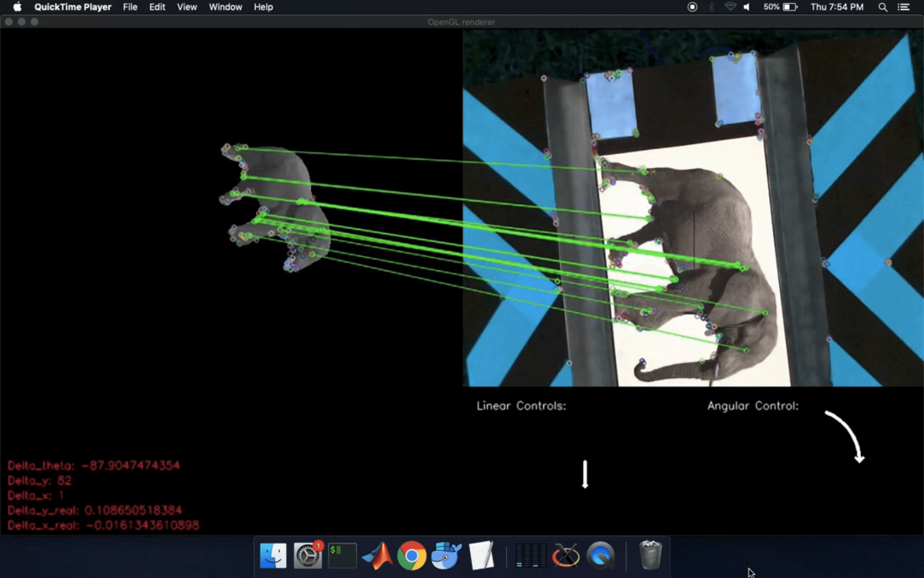924x578 pixels.
Task: Open Terminal from the Dock
Action: coord(342,555)
